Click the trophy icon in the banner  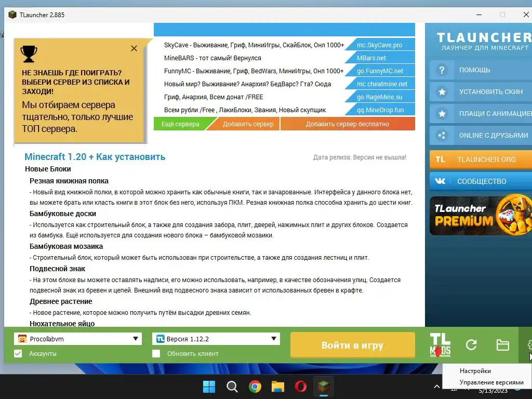[29, 54]
